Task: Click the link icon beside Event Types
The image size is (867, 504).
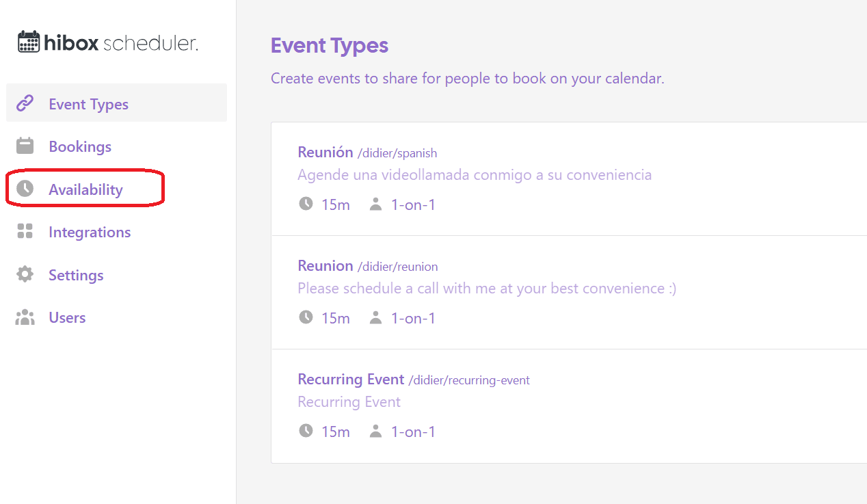Action: [x=25, y=103]
